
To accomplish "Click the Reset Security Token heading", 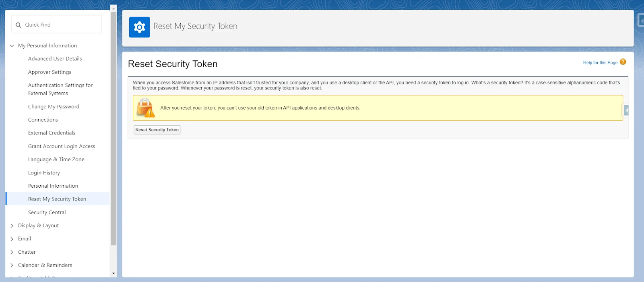I will click(173, 64).
